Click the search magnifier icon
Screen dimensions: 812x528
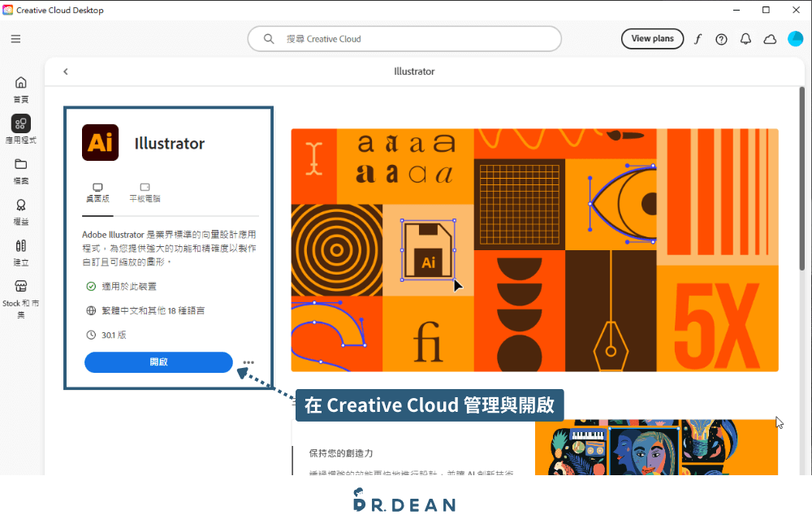[269, 39]
